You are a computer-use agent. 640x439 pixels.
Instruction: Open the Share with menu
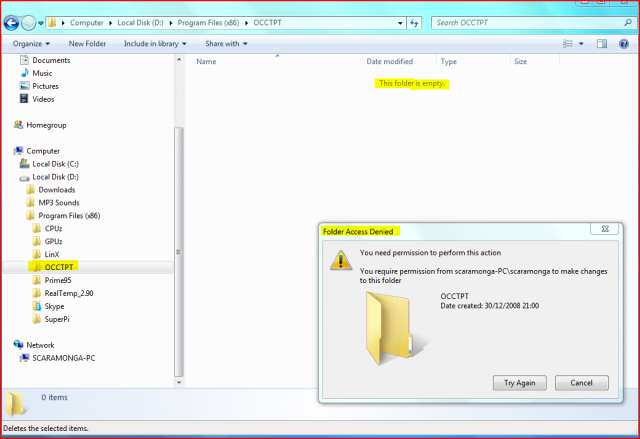point(226,44)
